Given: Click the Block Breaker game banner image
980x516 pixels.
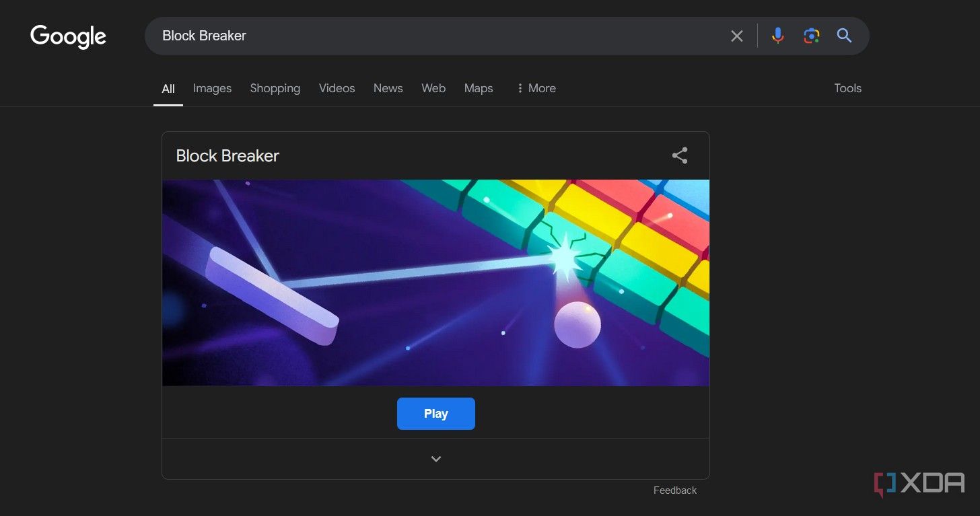Looking at the screenshot, I should point(435,283).
